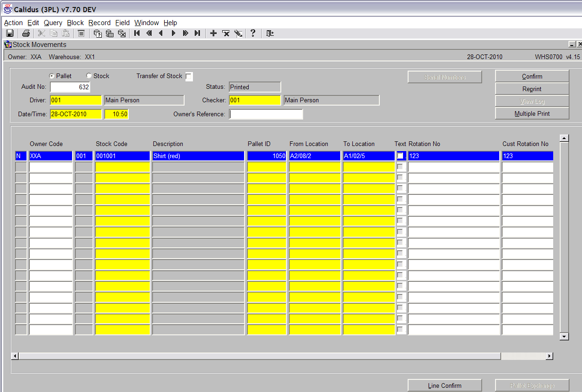The height and width of the screenshot is (392, 582).
Task: Open the Record menu
Action: pos(99,23)
